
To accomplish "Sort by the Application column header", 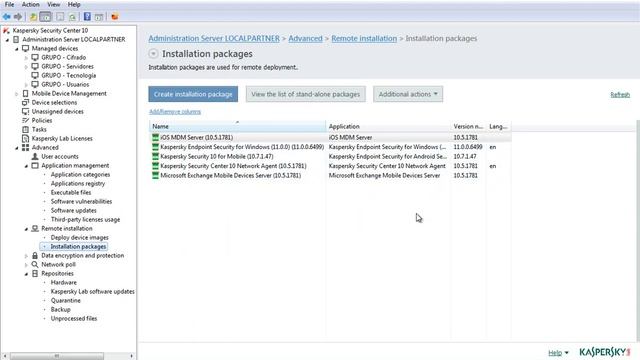I will pyautogui.click(x=388, y=127).
